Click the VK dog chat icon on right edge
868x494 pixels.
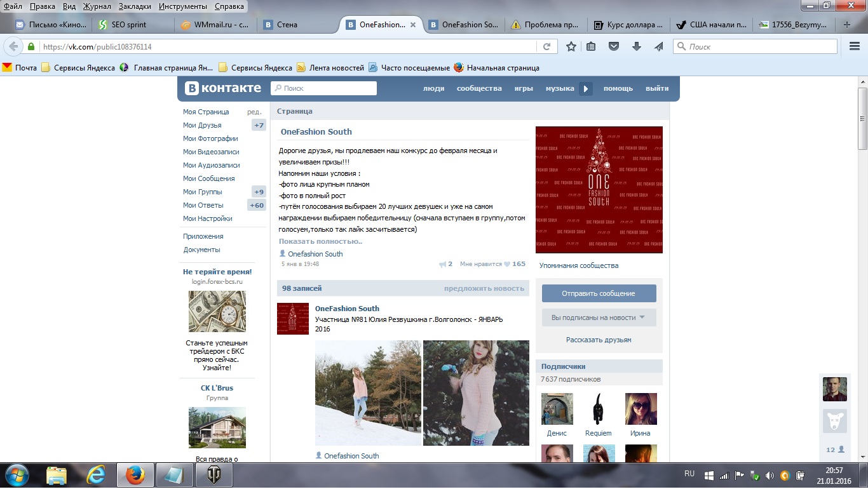pyautogui.click(x=835, y=421)
